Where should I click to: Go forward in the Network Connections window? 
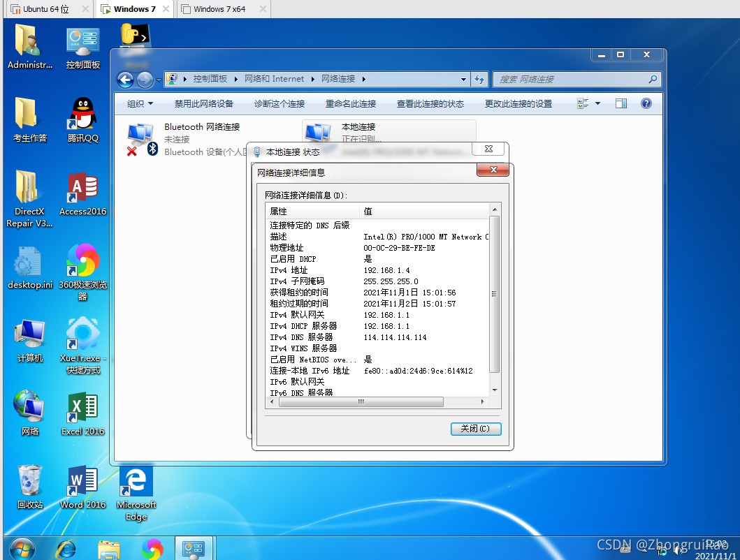pyautogui.click(x=145, y=80)
